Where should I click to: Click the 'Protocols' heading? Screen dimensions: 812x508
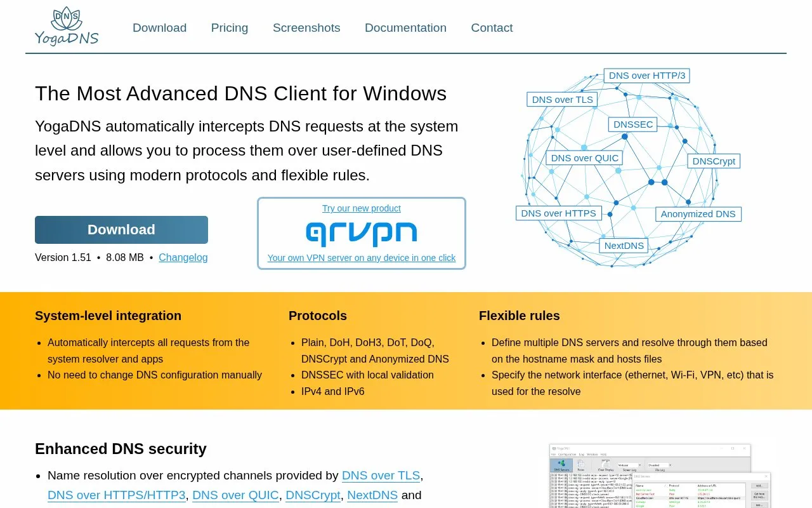[318, 316]
